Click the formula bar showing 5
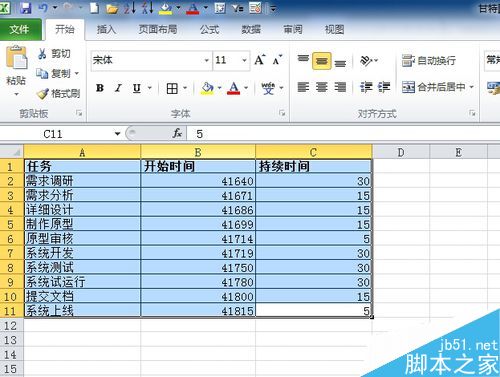500x377 pixels. coord(343,134)
